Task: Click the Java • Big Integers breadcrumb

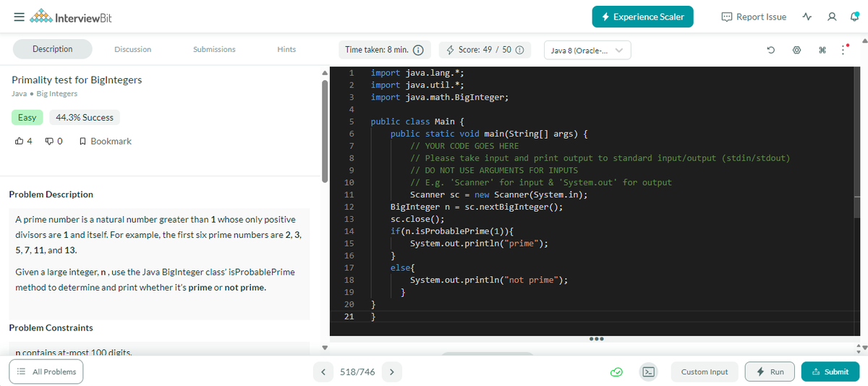Action: click(x=44, y=93)
